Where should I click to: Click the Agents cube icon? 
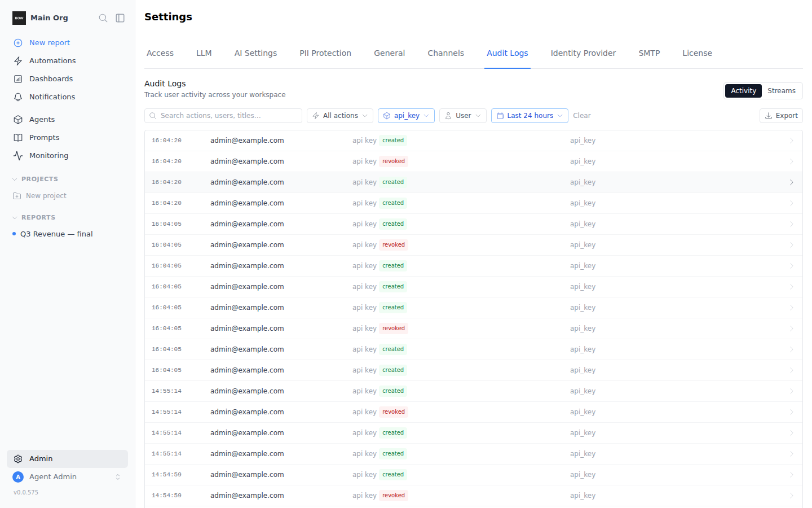[18, 120]
